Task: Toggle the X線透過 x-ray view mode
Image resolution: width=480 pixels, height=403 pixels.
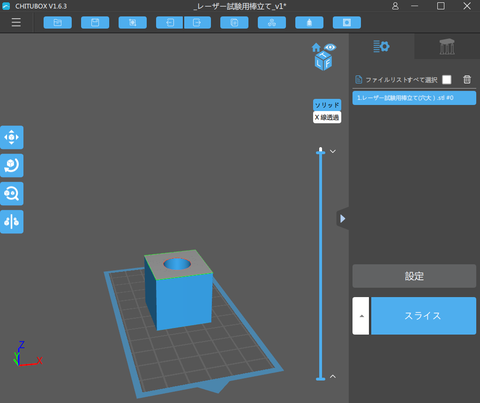Action: 327,117
